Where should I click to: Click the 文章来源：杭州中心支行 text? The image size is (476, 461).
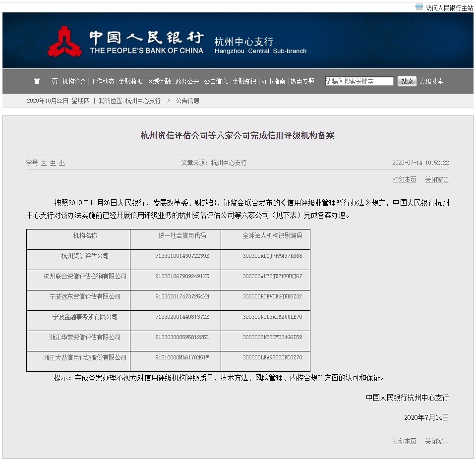click(214, 163)
